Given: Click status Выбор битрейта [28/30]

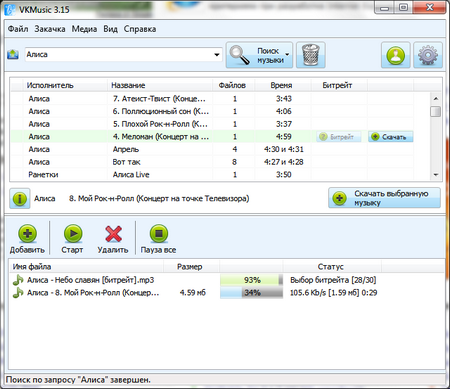Looking at the screenshot, I should click(333, 280).
